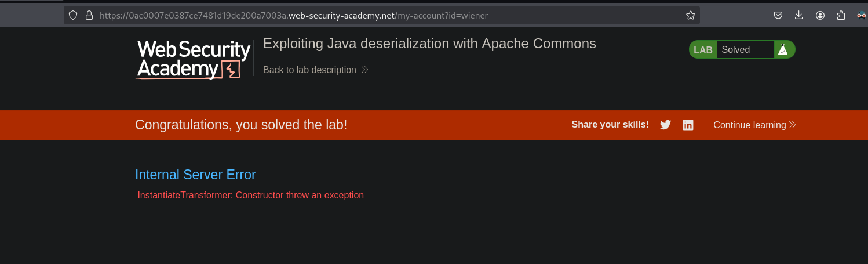
Task: Click the Twitter share icon
Action: click(665, 125)
